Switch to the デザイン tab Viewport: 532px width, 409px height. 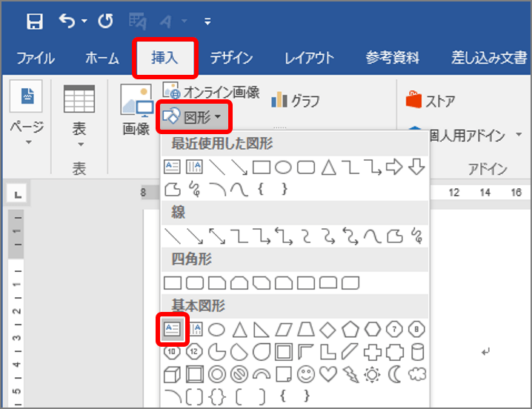point(231,58)
